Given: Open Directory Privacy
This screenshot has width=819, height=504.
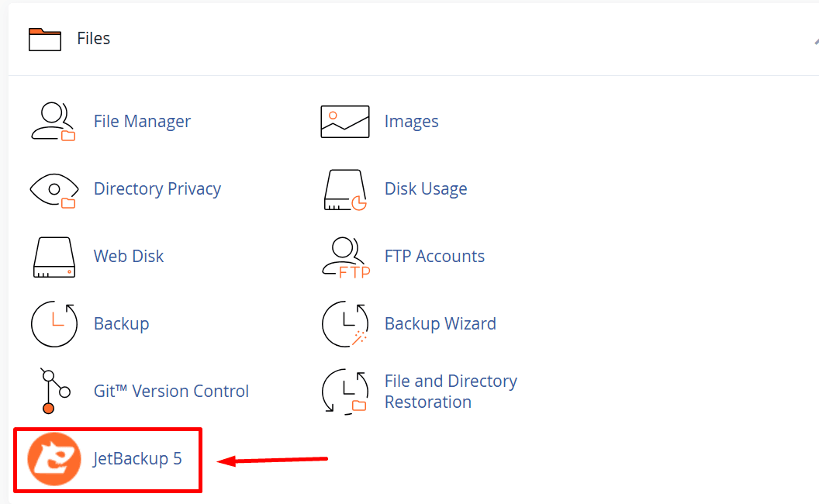Looking at the screenshot, I should click(157, 188).
